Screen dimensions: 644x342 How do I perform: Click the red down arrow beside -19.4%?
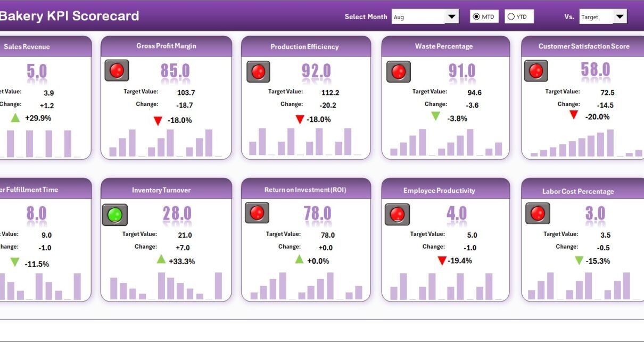[x=442, y=260]
